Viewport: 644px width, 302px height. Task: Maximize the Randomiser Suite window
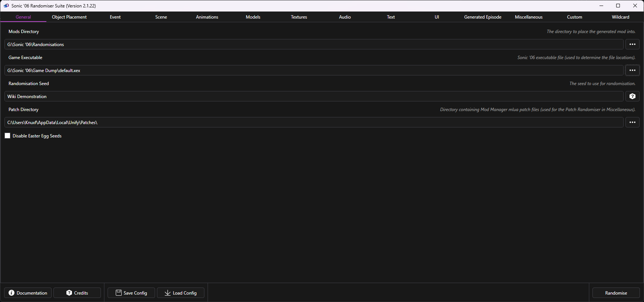click(618, 6)
